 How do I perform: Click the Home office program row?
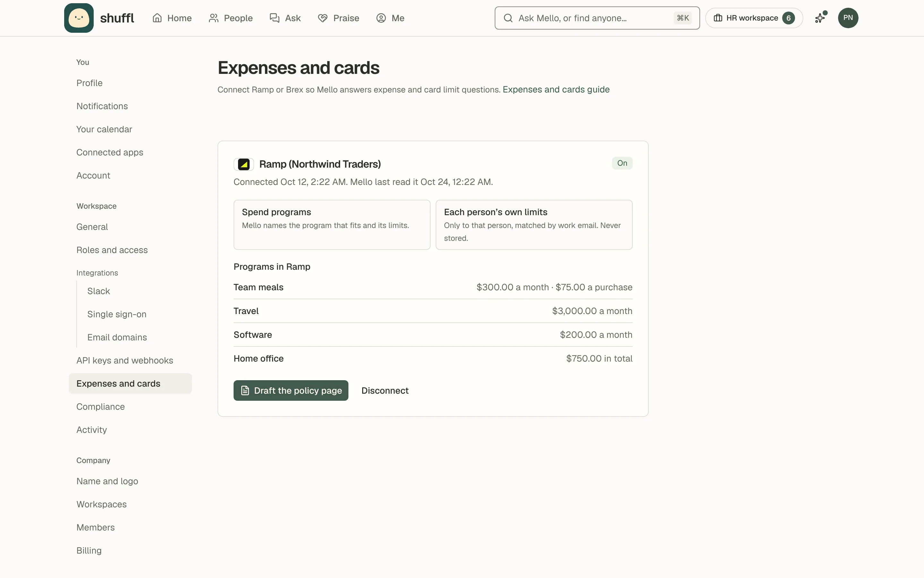(432, 359)
